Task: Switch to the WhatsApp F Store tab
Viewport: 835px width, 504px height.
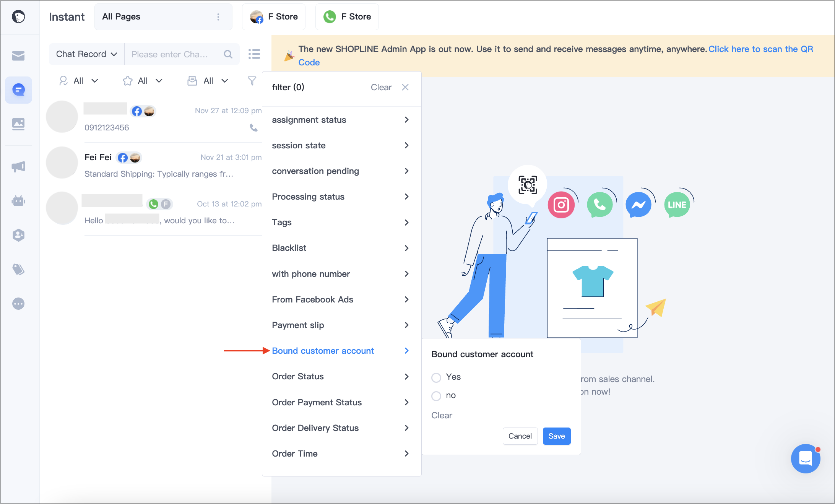Action: tap(347, 17)
